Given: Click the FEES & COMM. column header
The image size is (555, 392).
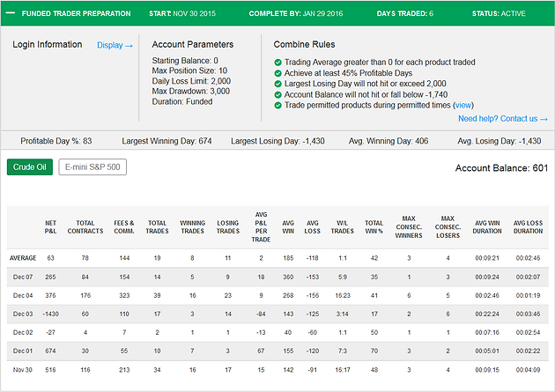Looking at the screenshot, I should (x=124, y=227).
